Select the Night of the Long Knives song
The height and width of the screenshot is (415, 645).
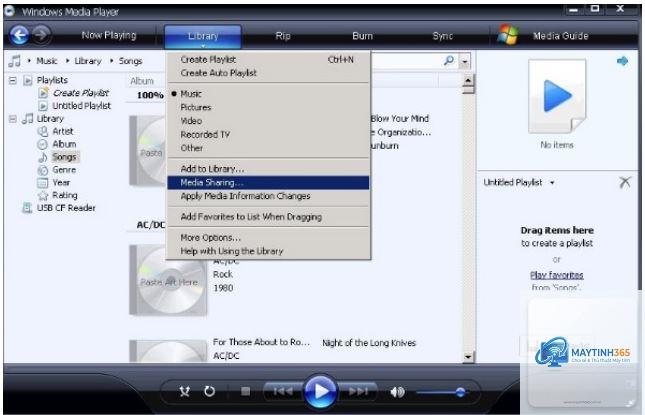pyautogui.click(x=369, y=343)
